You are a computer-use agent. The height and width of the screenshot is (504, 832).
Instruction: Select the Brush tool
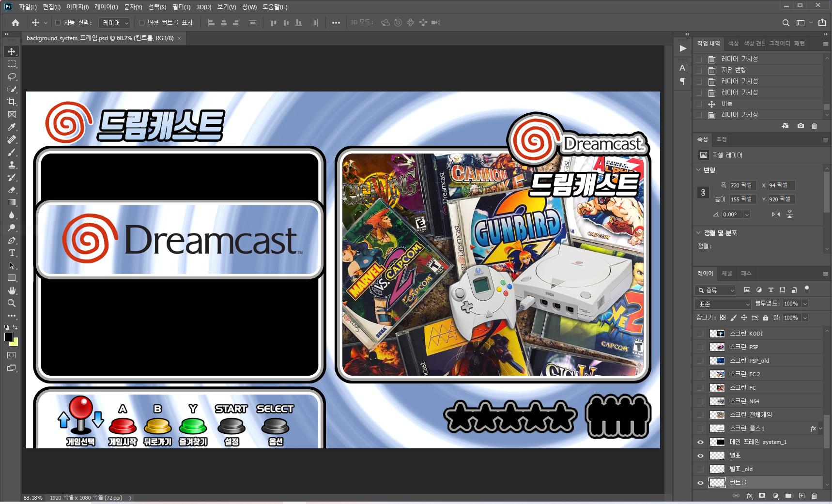click(x=12, y=152)
